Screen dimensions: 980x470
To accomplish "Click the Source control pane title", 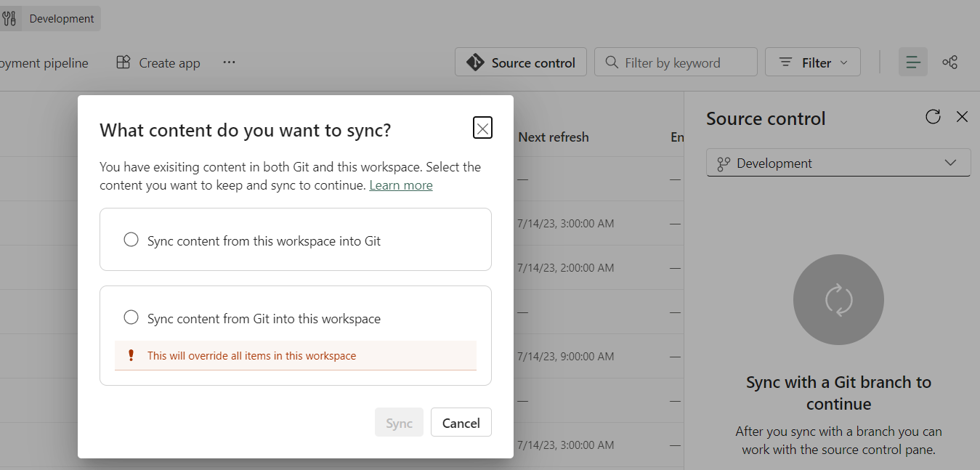I will click(766, 118).
